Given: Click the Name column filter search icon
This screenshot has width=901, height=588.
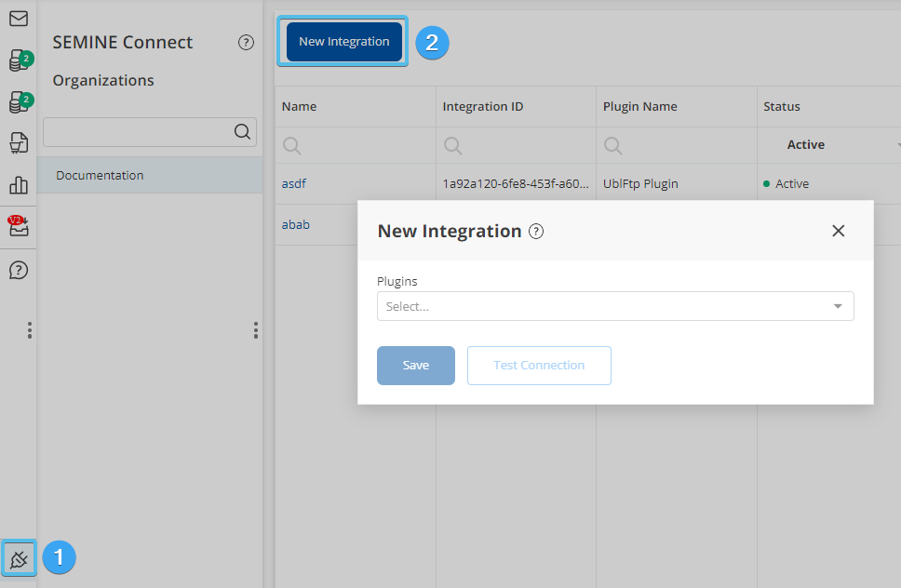Looking at the screenshot, I should [291, 145].
